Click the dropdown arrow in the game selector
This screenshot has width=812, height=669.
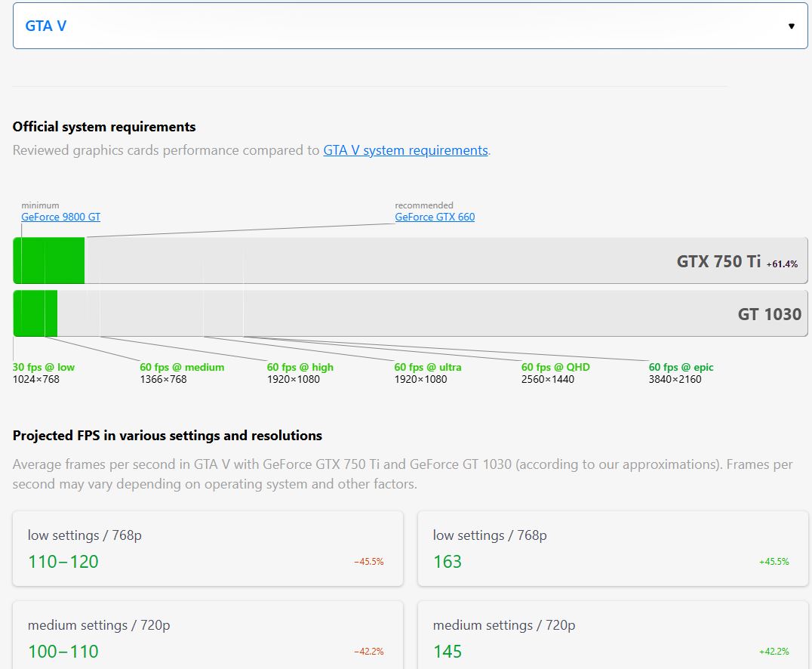pyautogui.click(x=792, y=26)
